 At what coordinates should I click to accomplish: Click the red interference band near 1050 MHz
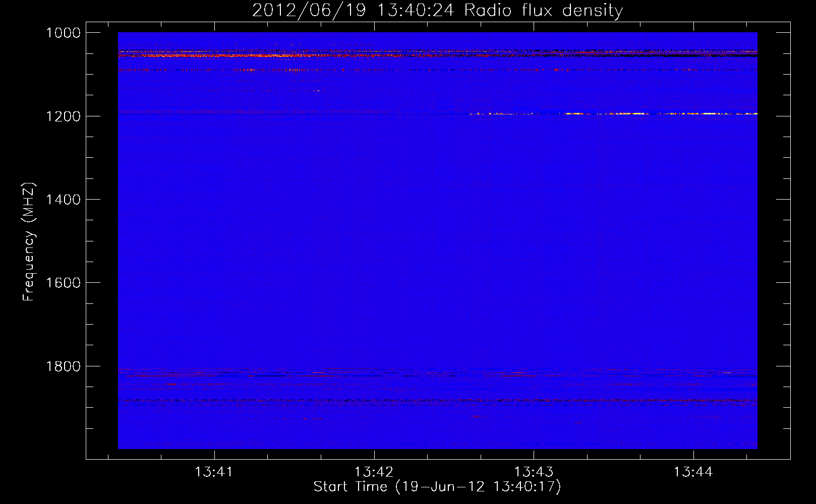coord(437,54)
